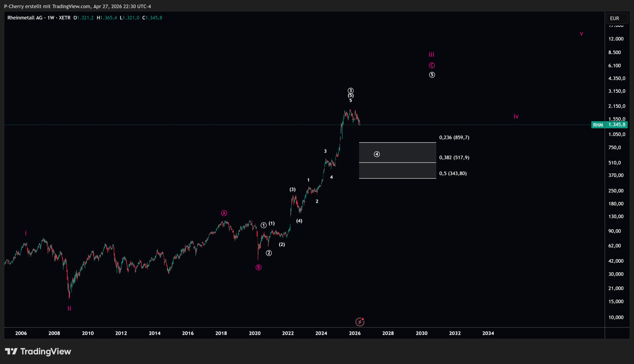Image resolution: width=634 pixels, height=364 pixels.
Task: Select the pink circled C wave label
Action: pyautogui.click(x=432, y=66)
